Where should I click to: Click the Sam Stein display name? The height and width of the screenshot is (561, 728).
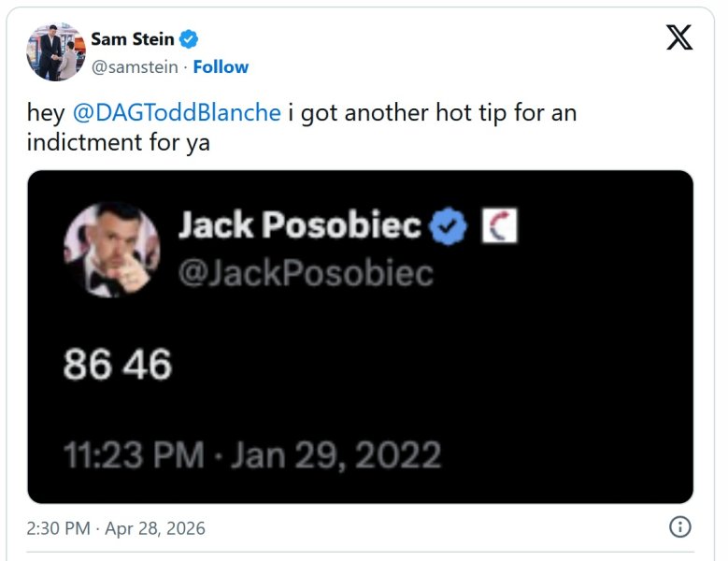pyautogui.click(x=133, y=39)
